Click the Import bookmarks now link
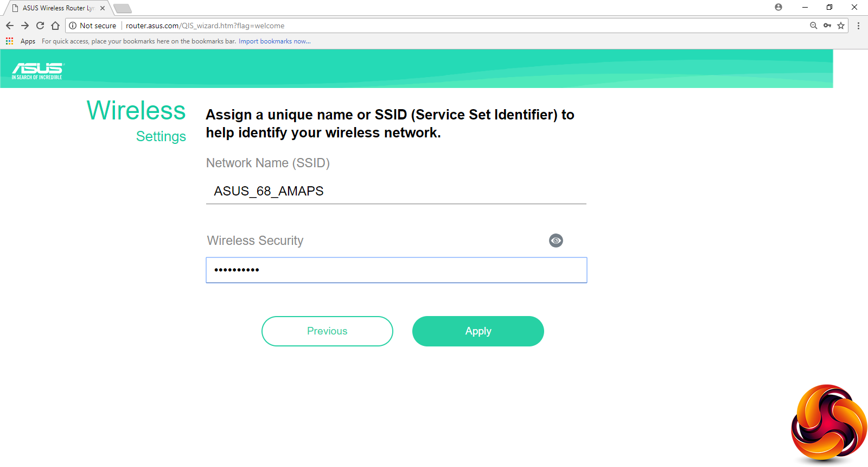 click(275, 41)
